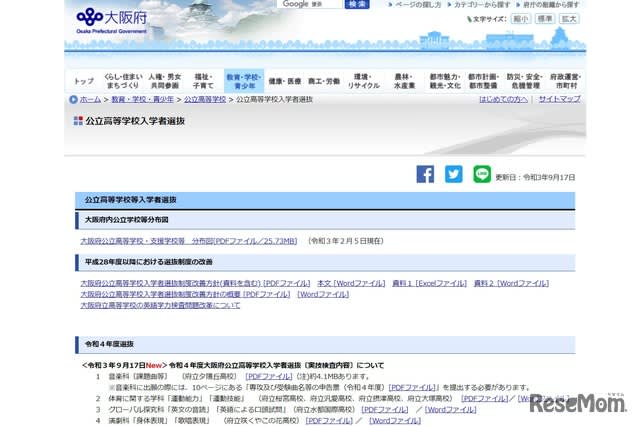Open 入学者選抜制度改善方針(資料を含む) PDF link

195,283
